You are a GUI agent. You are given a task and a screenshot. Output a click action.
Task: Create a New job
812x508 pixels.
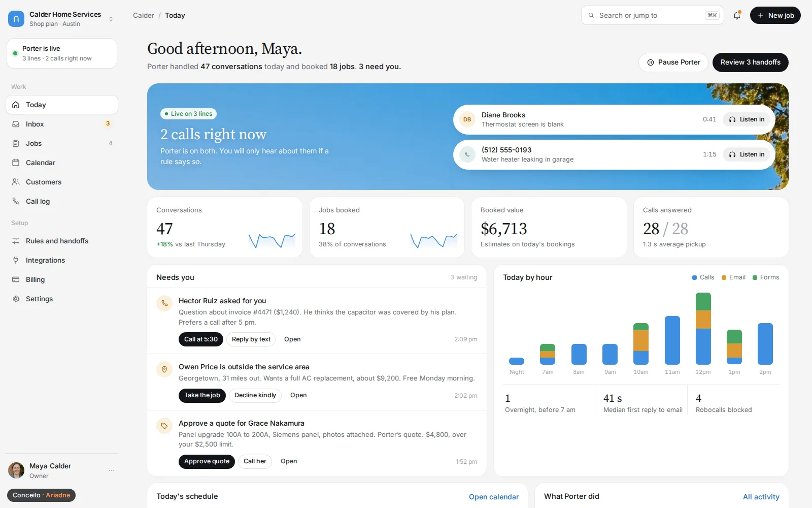click(x=775, y=15)
